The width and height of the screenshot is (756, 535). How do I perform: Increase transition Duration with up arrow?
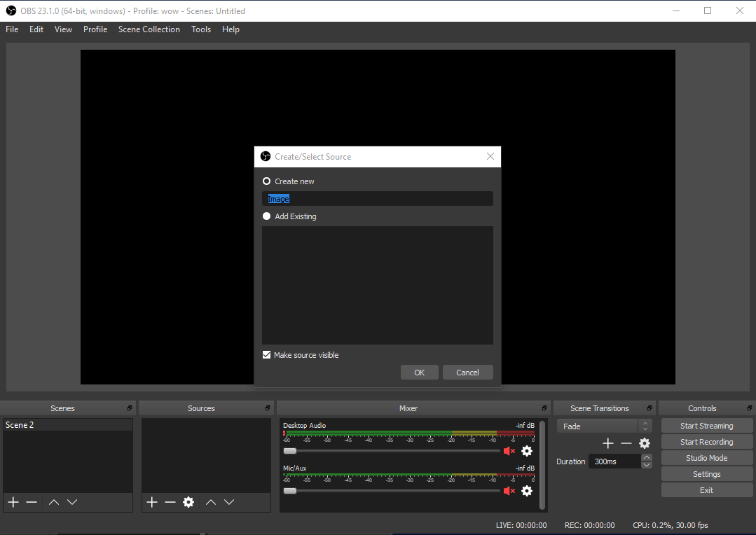[647, 457]
